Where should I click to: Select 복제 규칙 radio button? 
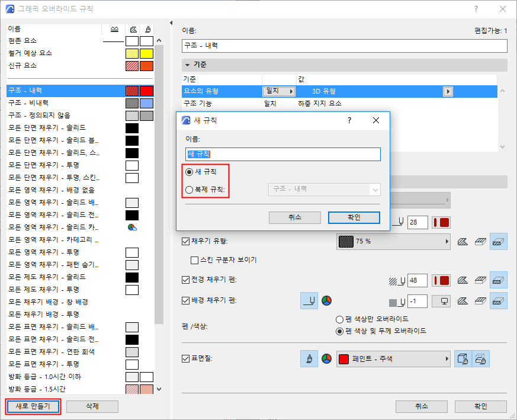coord(190,190)
